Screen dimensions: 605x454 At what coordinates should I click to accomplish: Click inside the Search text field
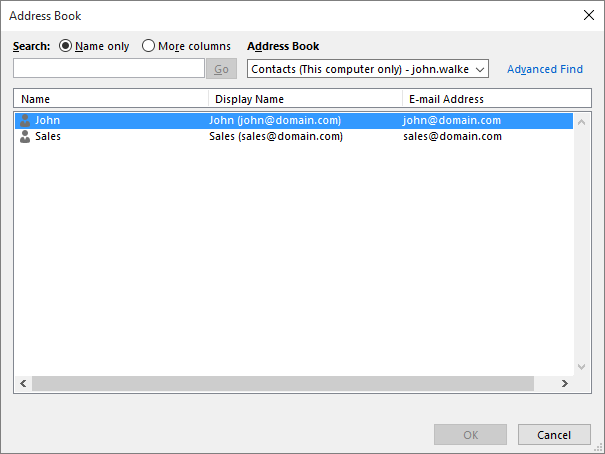(109, 69)
